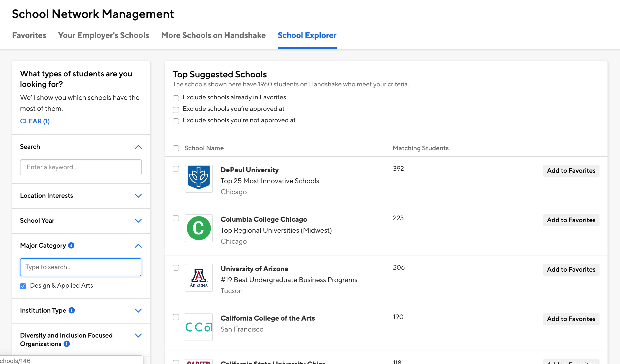Open More Schools on Handshake tab
Screen dimensions: 620x364
213,35
